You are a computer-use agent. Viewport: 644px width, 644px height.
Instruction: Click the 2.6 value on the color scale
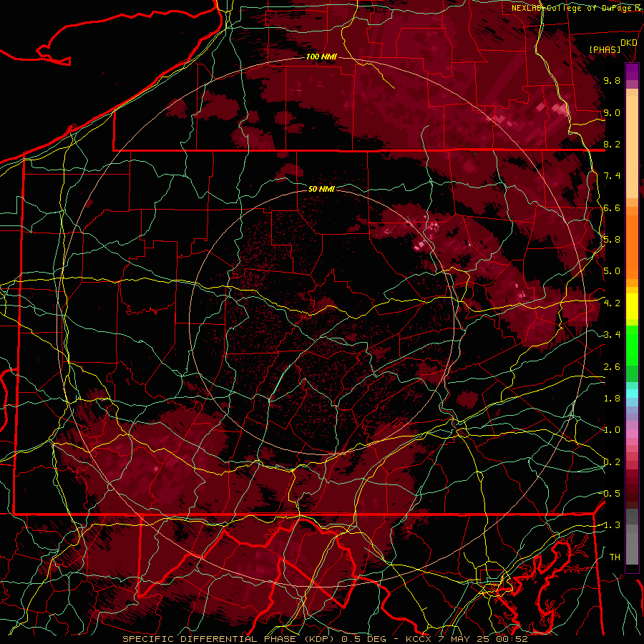(x=612, y=367)
